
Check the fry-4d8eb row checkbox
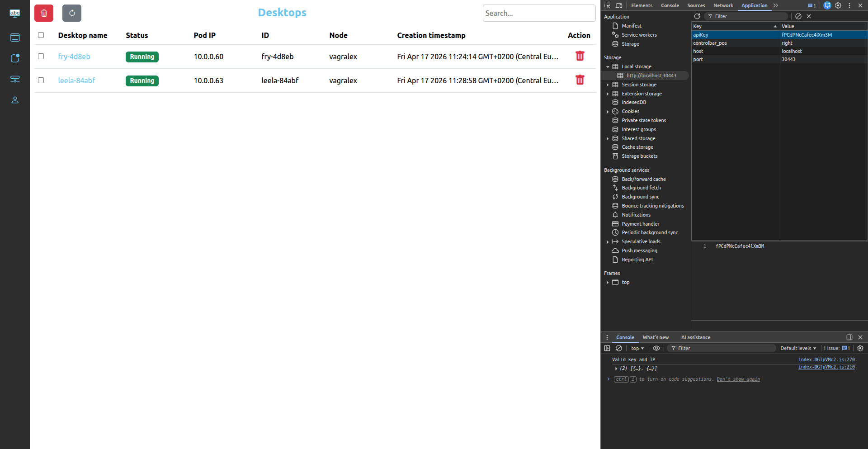point(41,56)
